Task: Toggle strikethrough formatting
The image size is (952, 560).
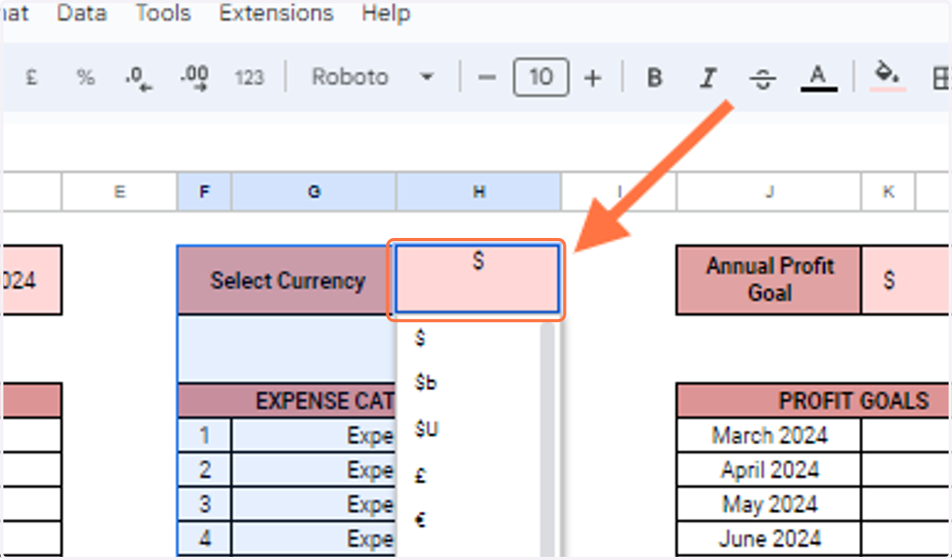Action: (x=762, y=78)
